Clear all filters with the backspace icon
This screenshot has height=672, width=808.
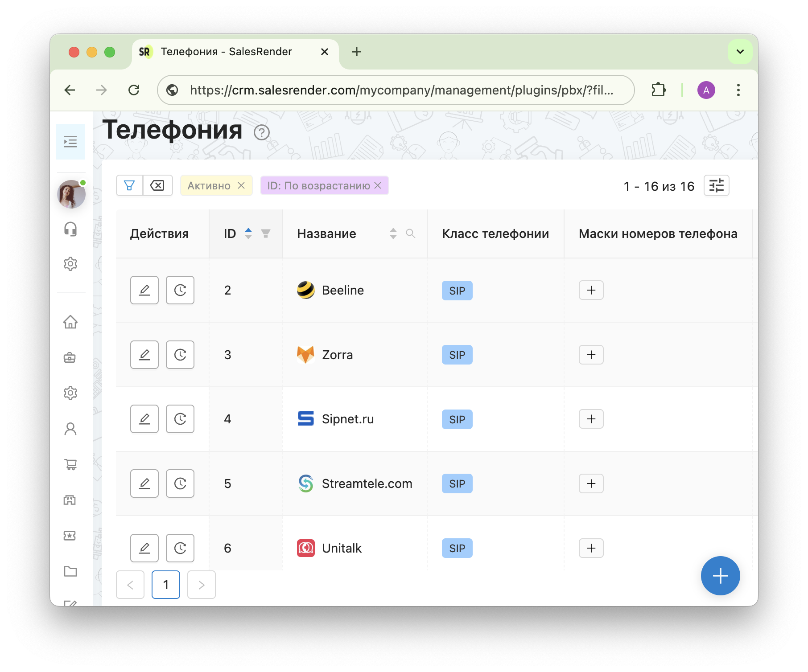(157, 185)
